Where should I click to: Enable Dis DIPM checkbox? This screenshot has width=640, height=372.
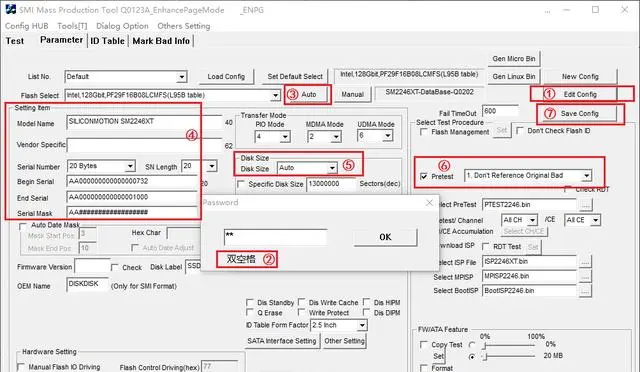tap(366, 313)
